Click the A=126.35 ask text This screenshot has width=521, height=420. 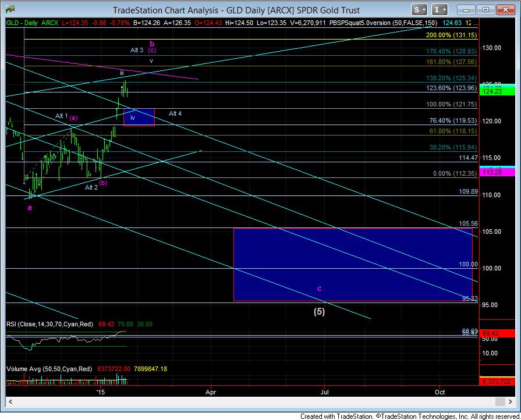click(x=178, y=23)
